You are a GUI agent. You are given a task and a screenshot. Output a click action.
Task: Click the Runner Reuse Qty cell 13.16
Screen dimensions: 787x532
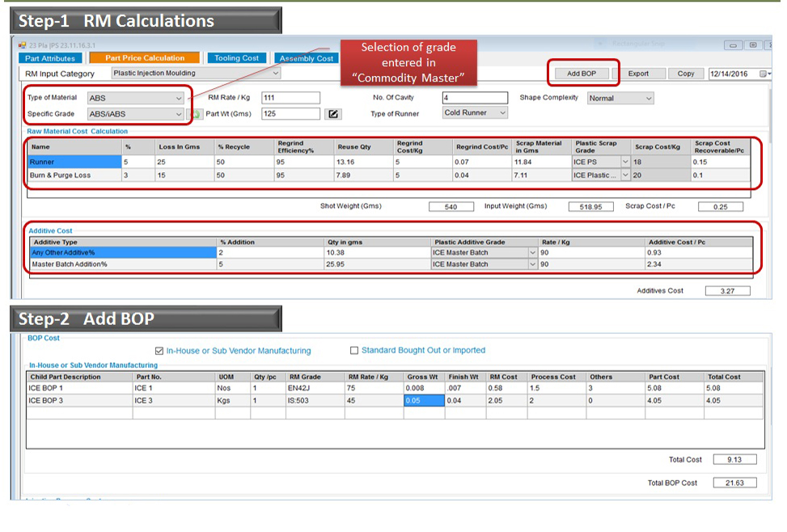point(363,163)
